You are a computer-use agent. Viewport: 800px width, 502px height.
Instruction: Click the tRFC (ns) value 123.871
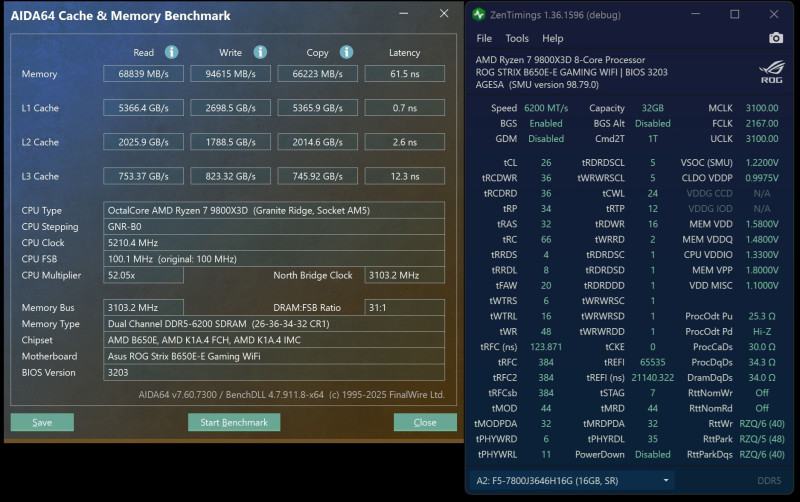pos(546,347)
